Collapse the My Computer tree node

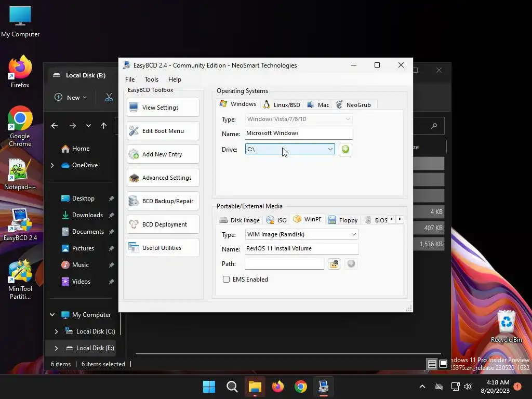(x=52, y=315)
